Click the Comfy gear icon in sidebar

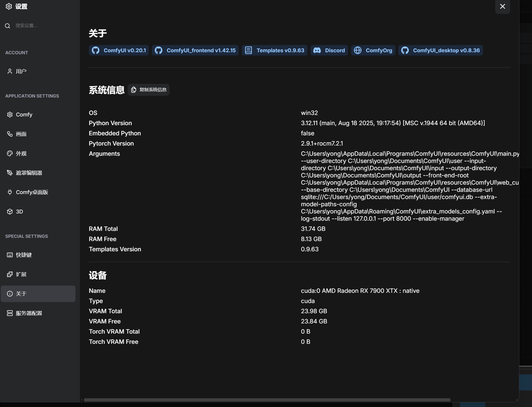[x=10, y=114]
